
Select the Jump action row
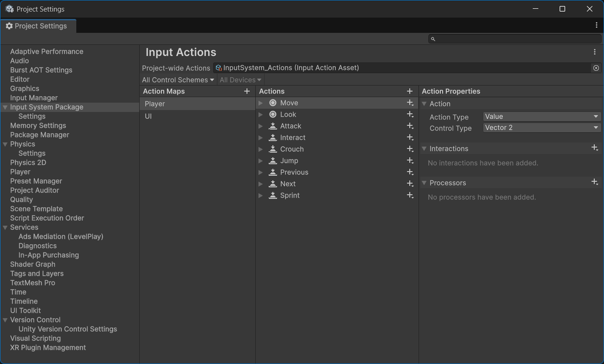point(337,161)
